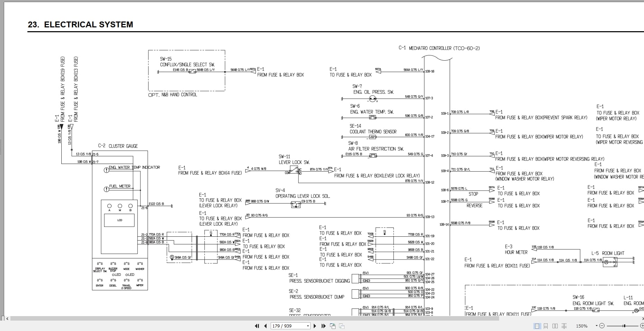Zoom out with the minus button
The height and width of the screenshot is (331, 644).
(602, 326)
